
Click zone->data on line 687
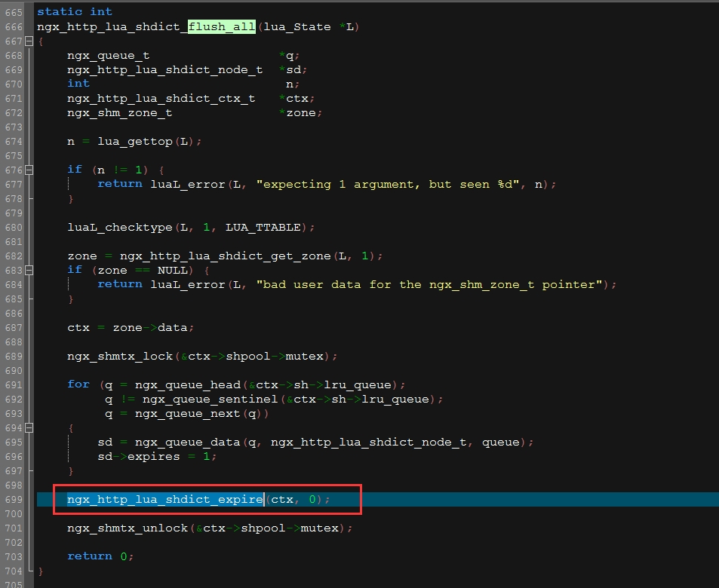click(x=150, y=328)
